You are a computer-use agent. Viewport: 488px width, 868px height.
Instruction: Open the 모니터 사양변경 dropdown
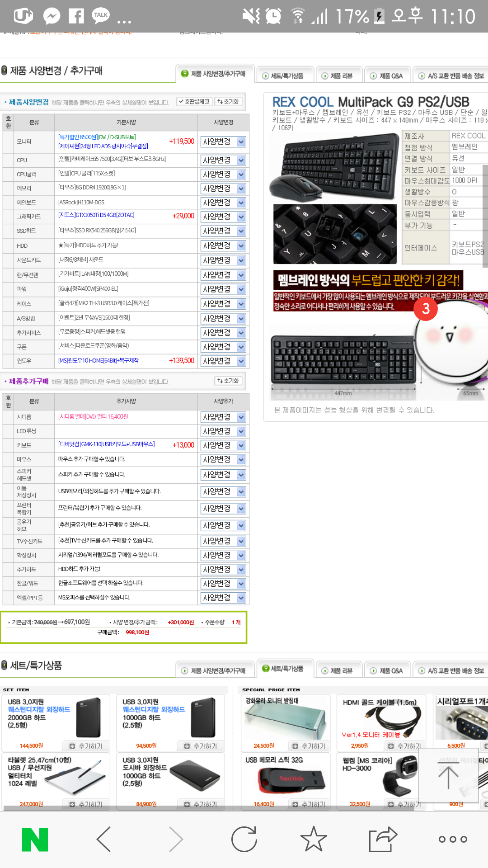(223, 142)
